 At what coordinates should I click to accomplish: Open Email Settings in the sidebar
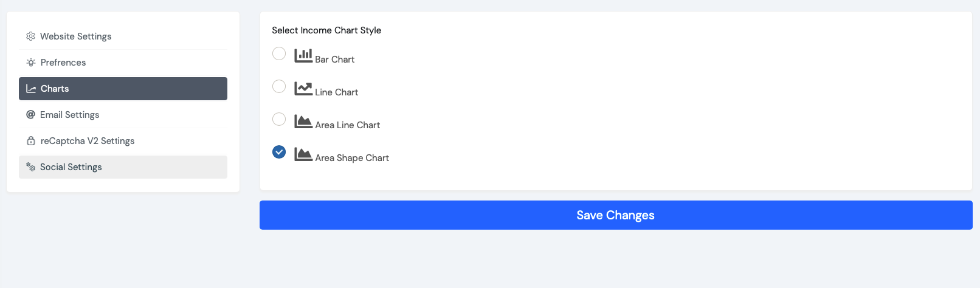(123, 115)
